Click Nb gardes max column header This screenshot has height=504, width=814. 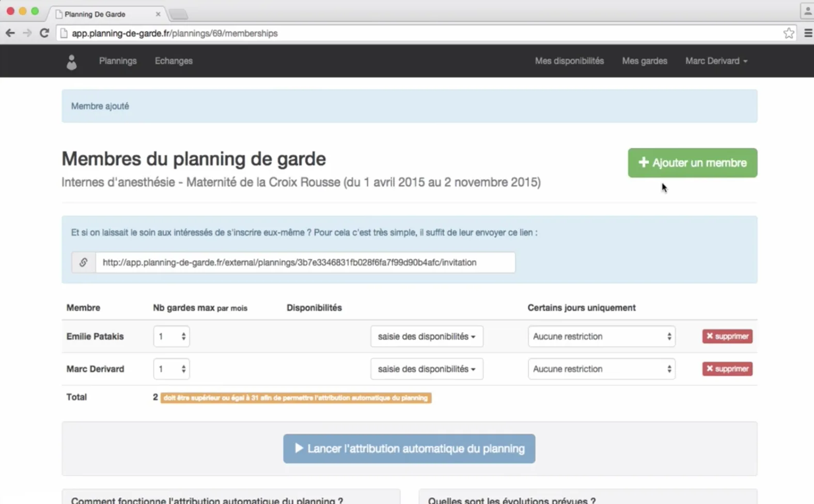coord(200,308)
